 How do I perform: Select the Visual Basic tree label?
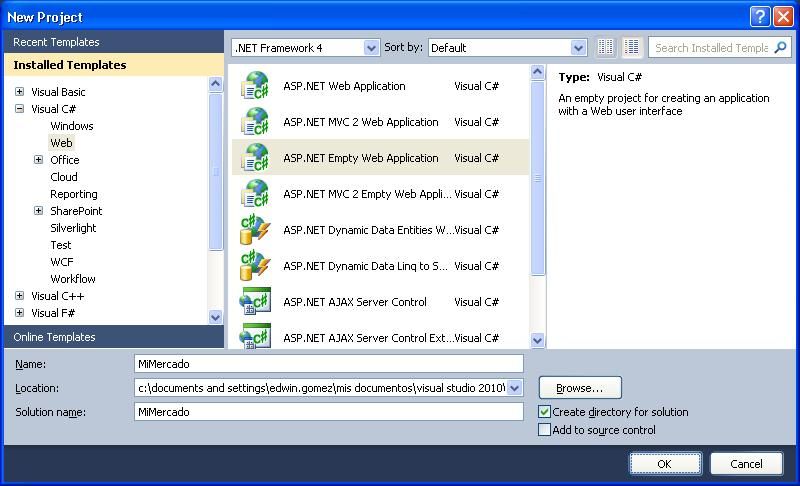[x=58, y=92]
